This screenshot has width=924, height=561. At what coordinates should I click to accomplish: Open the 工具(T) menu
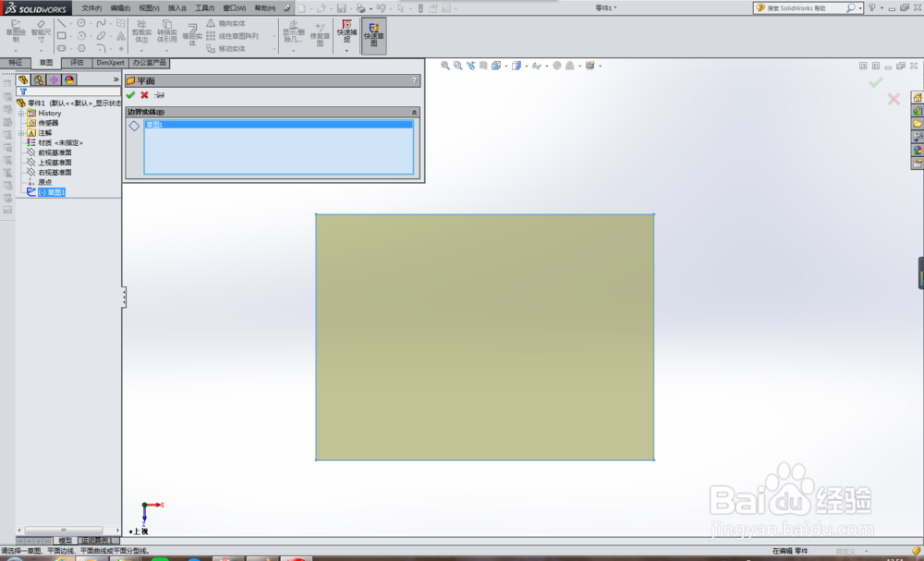[204, 8]
